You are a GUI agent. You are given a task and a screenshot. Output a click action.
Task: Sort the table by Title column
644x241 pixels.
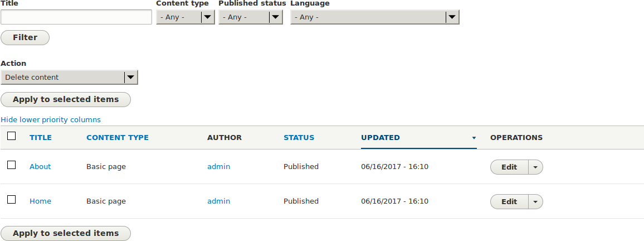pos(41,138)
